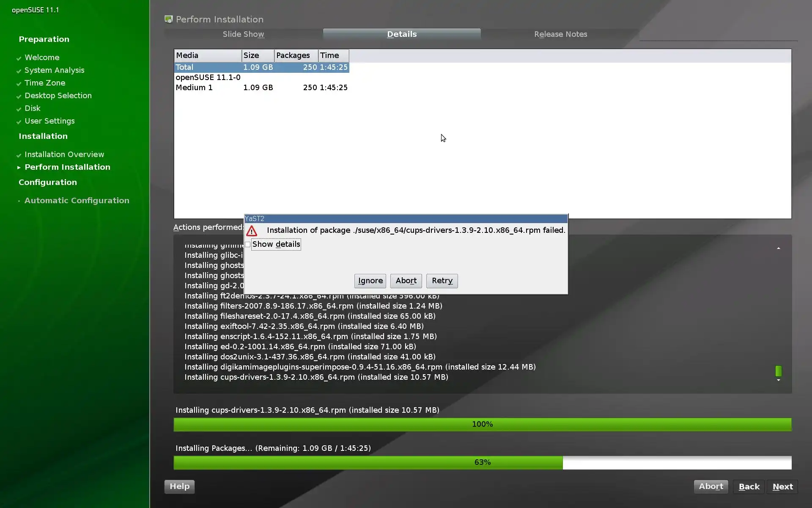Open Help at the bottom left
Image resolution: width=812 pixels, height=508 pixels.
pyautogui.click(x=179, y=486)
